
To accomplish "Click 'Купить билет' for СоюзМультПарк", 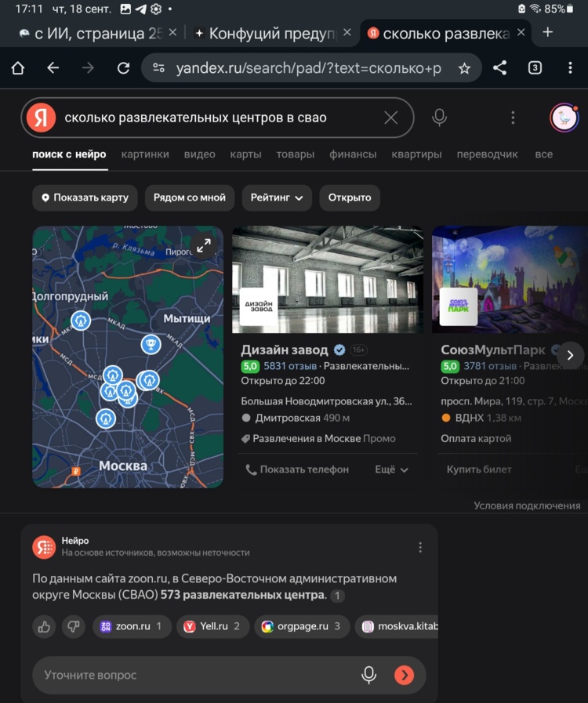I will 479,469.
